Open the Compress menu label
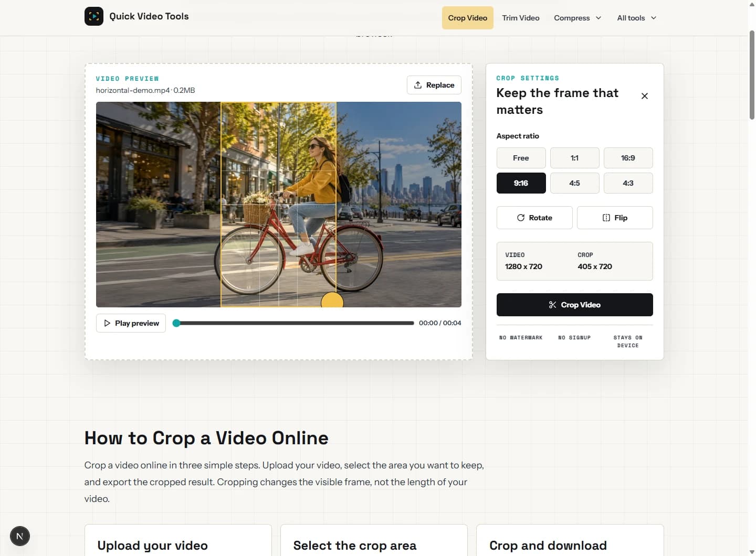 click(572, 18)
